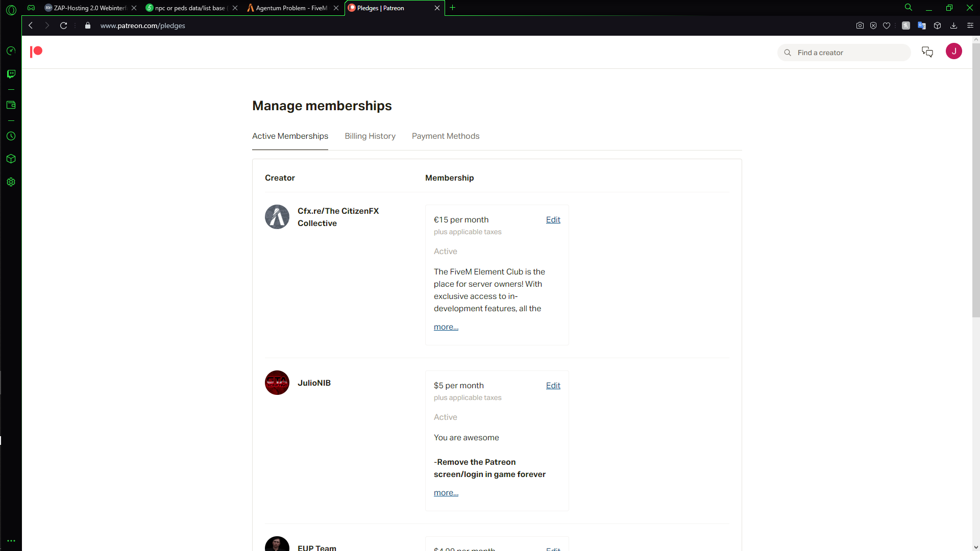
Task: Open your Patreon profile avatar
Action: pyautogui.click(x=954, y=51)
